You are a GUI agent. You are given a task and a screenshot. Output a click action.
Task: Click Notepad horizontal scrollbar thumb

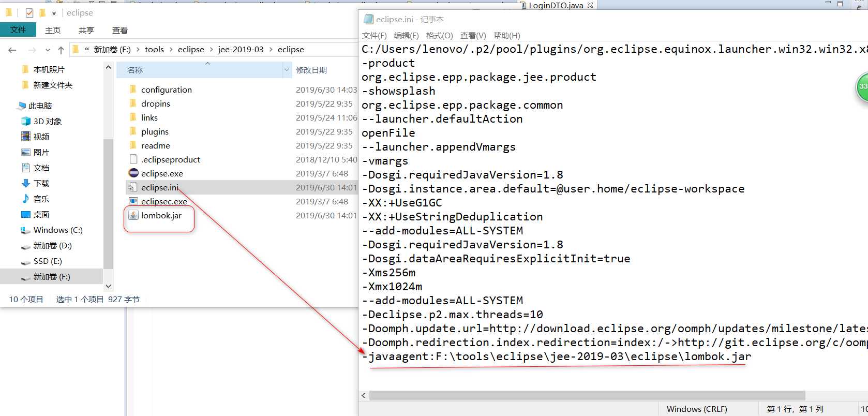(x=587, y=395)
